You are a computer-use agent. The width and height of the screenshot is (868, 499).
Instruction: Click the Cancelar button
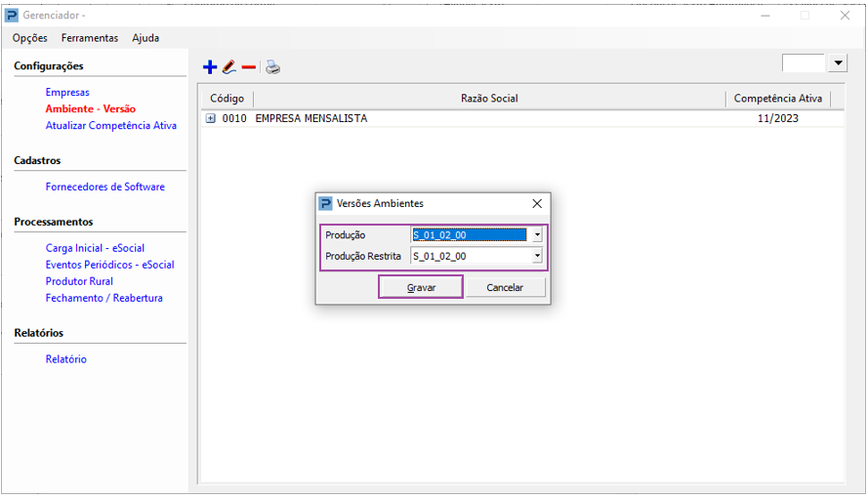(x=505, y=287)
